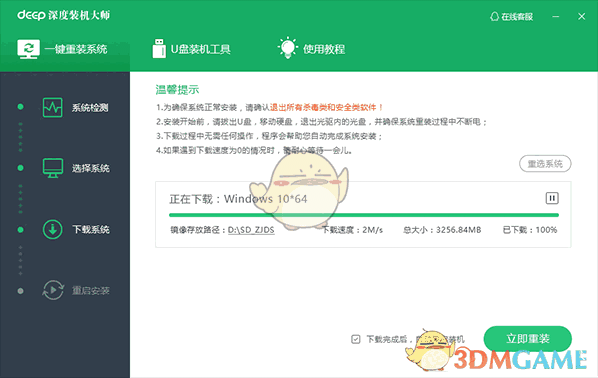598x378 pixels.
Task: Select the 系统检测 step label
Action: coord(90,108)
